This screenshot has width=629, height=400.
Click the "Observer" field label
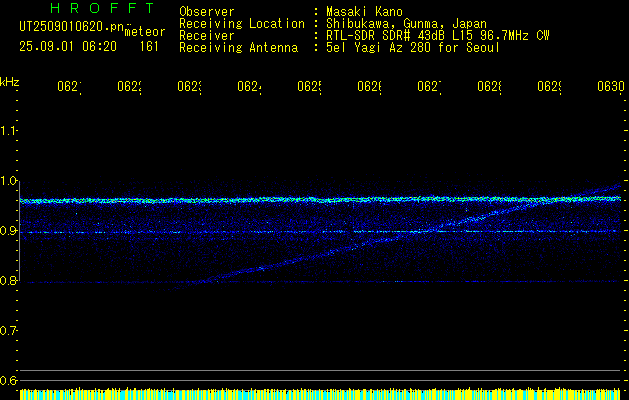coord(207,11)
